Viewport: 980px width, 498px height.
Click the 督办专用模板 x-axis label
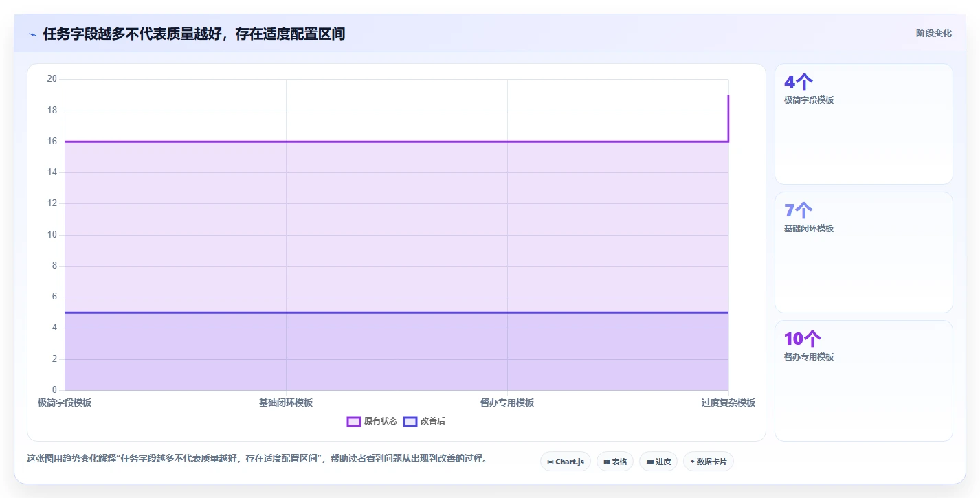coord(507,403)
